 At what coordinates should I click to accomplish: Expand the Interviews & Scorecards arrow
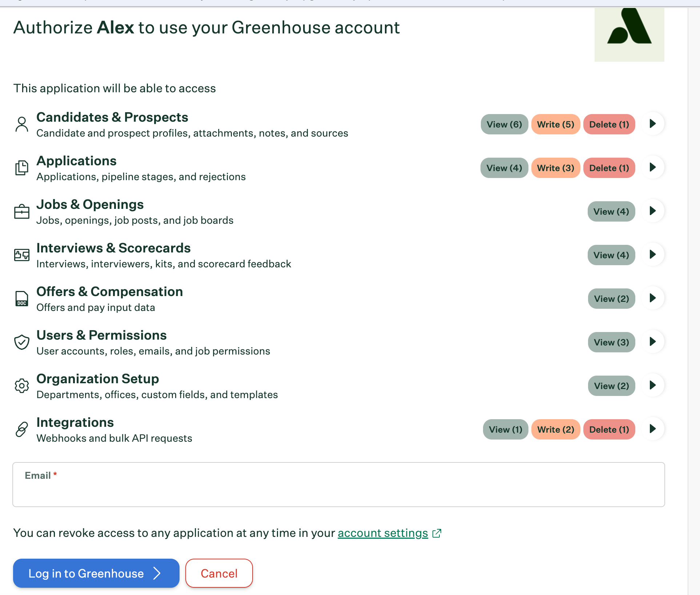(653, 254)
